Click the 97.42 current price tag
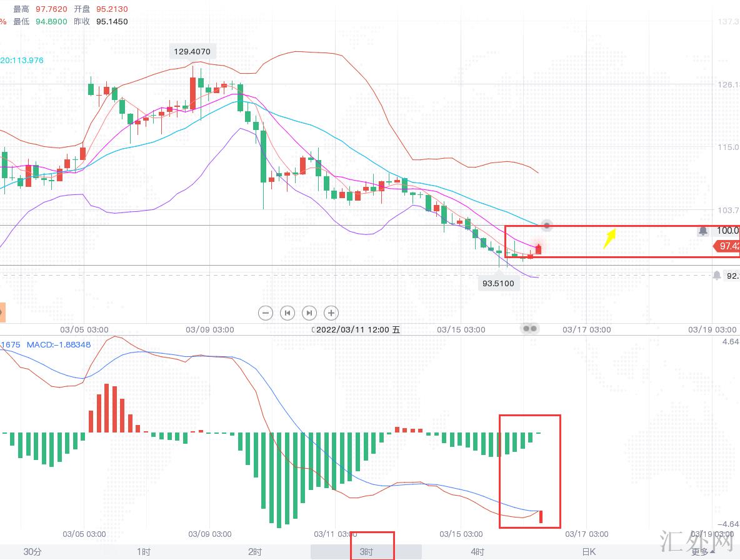740x560 pixels. [x=727, y=247]
